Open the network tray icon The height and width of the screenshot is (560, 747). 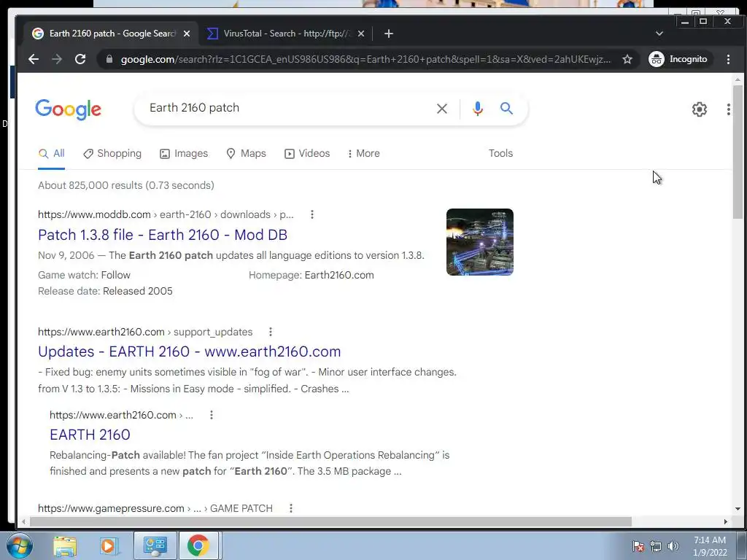[x=656, y=546]
